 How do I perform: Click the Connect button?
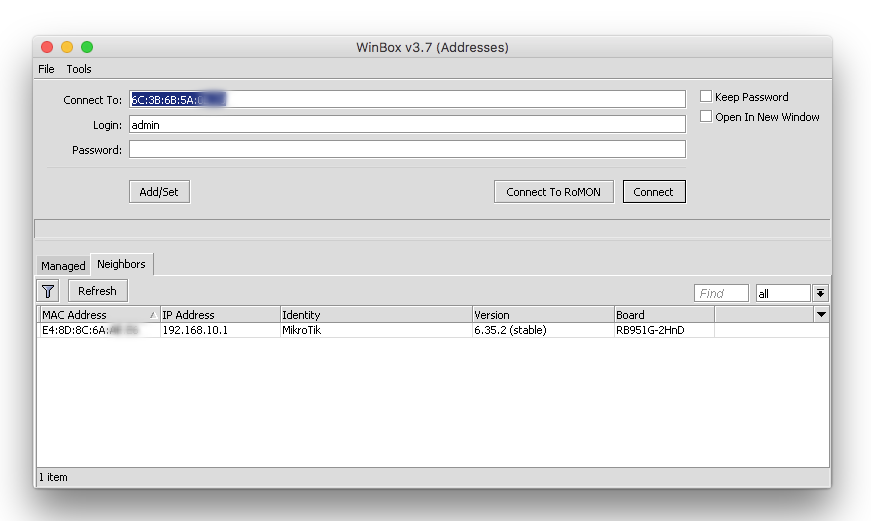(654, 192)
